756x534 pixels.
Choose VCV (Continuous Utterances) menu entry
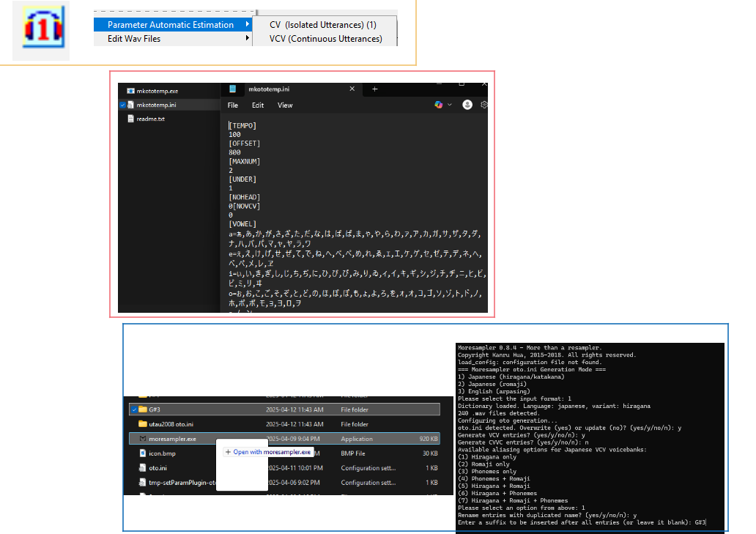coord(325,39)
